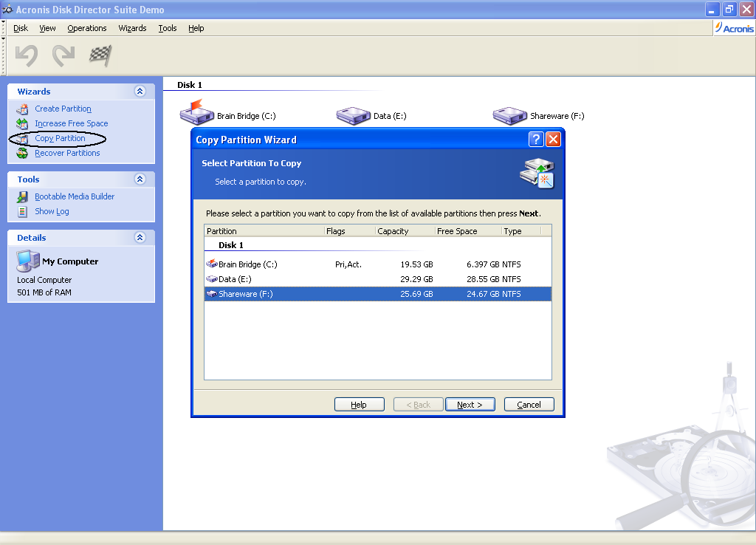This screenshot has width=756, height=545.
Task: Open the Disk menu
Action: 21,28
